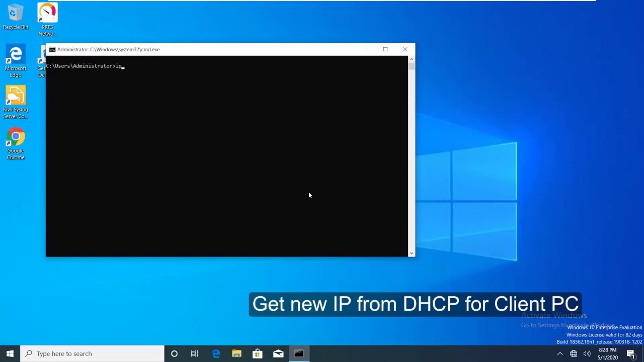Open the Windows Start menu

10,353
